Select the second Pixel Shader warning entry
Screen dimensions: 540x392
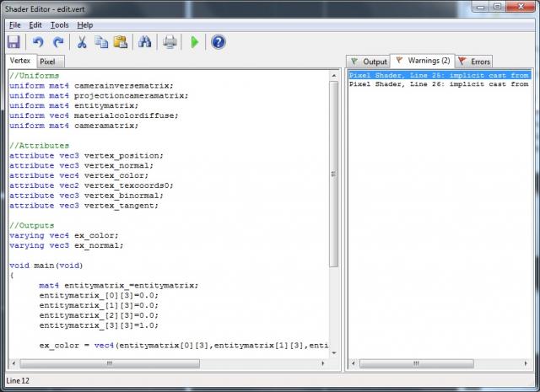(x=438, y=84)
